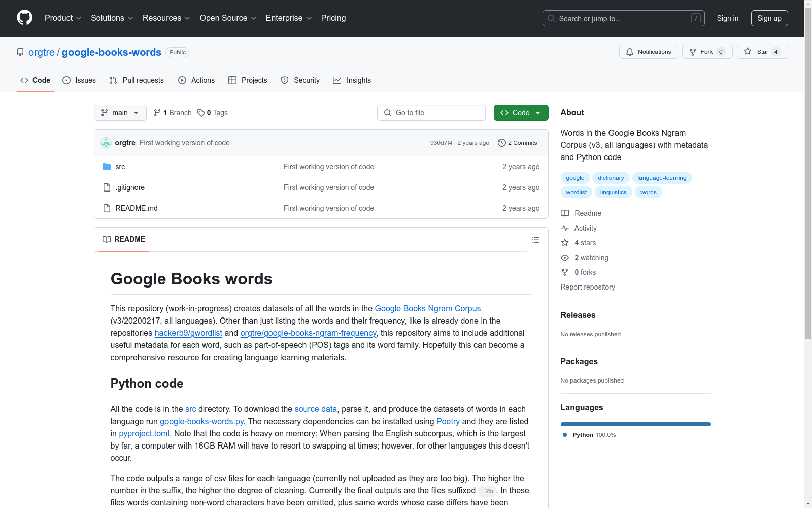The width and height of the screenshot is (812, 508).
Task: Open the Solutions menu
Action: pos(112,18)
